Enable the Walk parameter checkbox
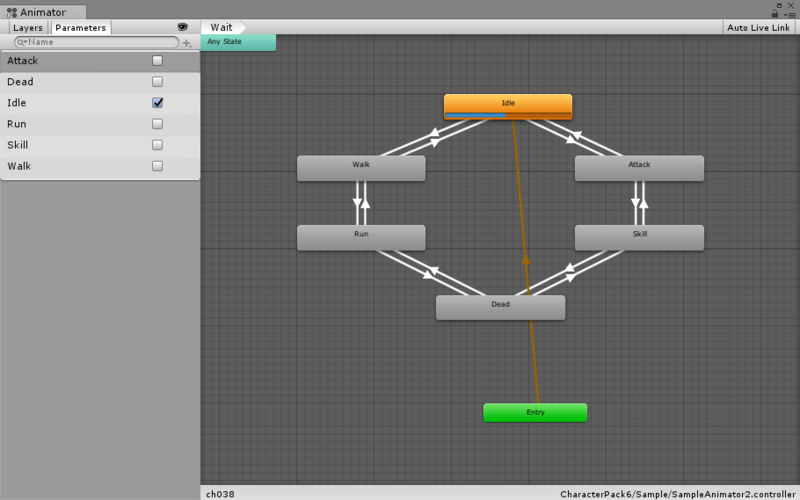This screenshot has height=500, width=800. coord(157,166)
